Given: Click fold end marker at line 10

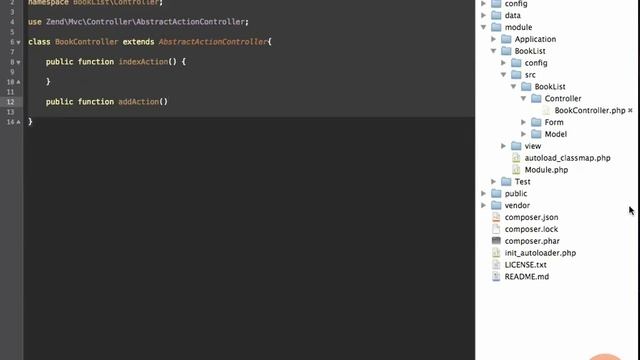Looking at the screenshot, I should pyautogui.click(x=18, y=82).
